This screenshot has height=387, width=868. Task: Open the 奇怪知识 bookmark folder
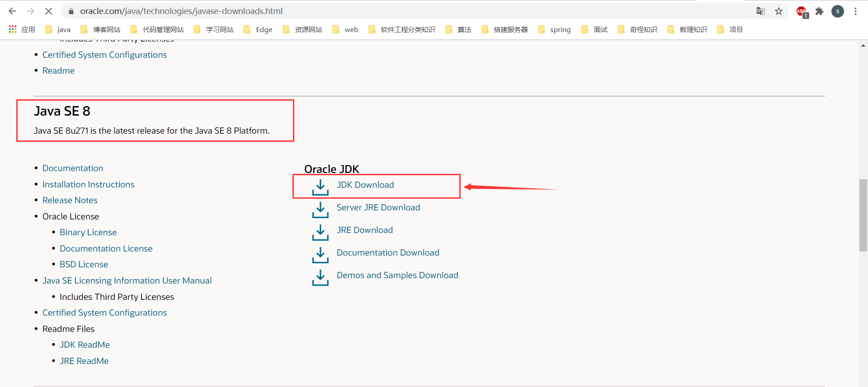point(637,29)
